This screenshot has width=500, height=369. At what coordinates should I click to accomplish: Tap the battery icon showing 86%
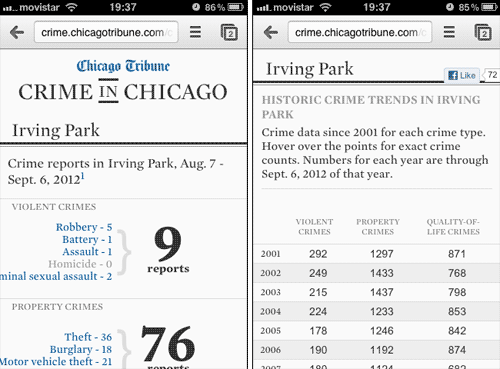coord(235,7)
